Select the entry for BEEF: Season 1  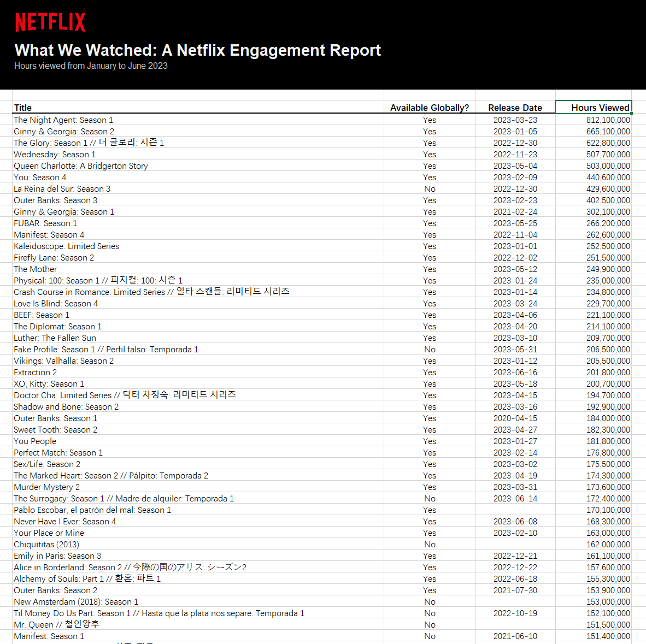point(42,315)
